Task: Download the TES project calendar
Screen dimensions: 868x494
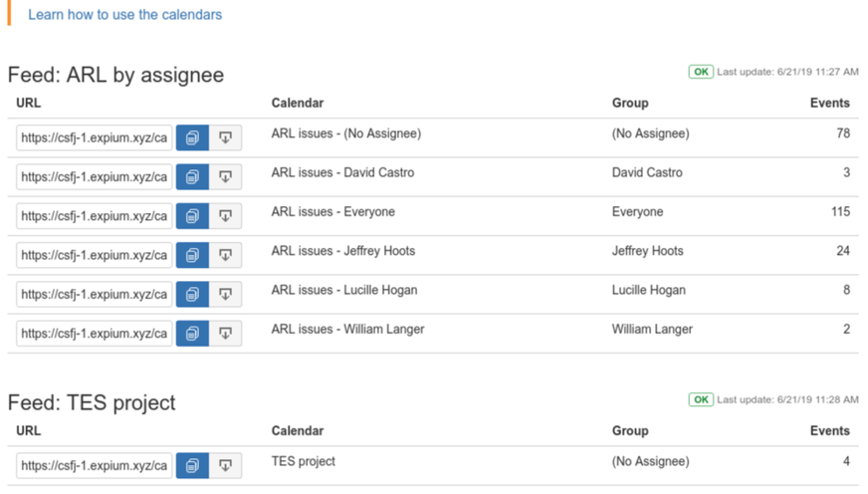Action: coord(225,465)
